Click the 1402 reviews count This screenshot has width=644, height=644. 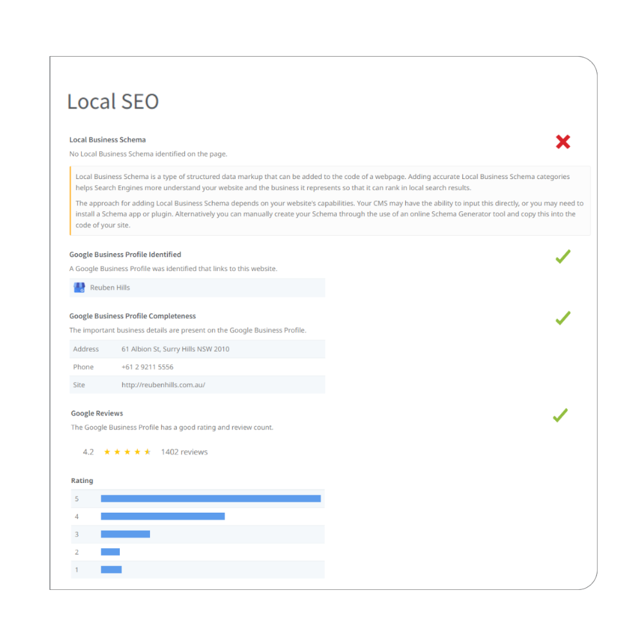(x=184, y=452)
